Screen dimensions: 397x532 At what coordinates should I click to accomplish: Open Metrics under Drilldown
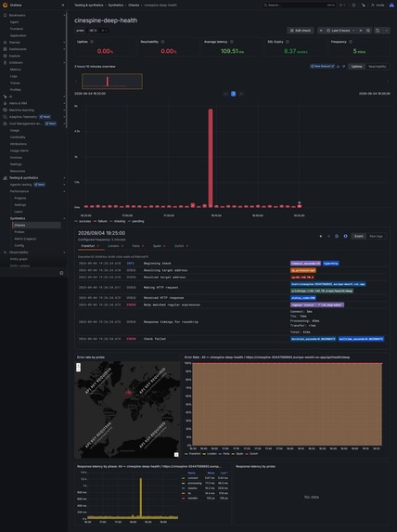16,70
